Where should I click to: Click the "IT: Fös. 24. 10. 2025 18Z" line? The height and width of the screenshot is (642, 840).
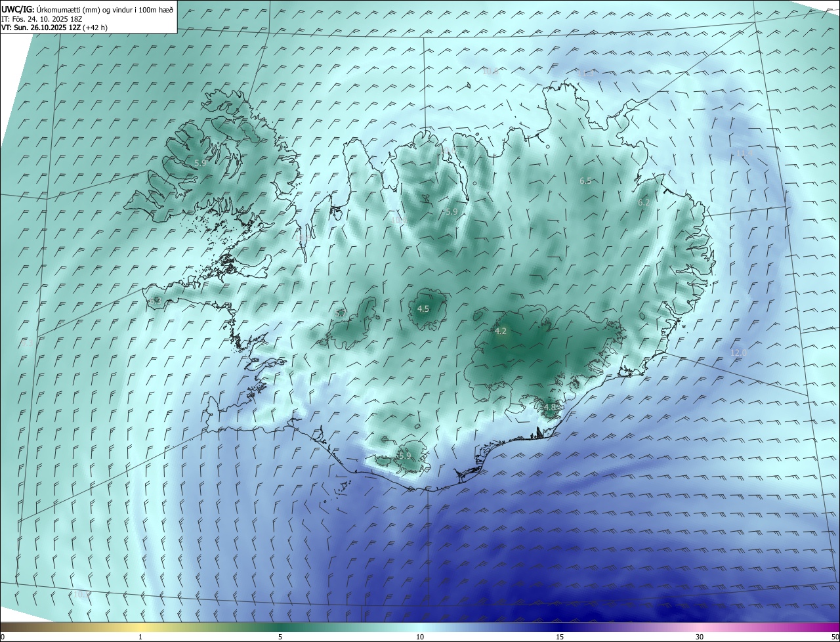41,18
